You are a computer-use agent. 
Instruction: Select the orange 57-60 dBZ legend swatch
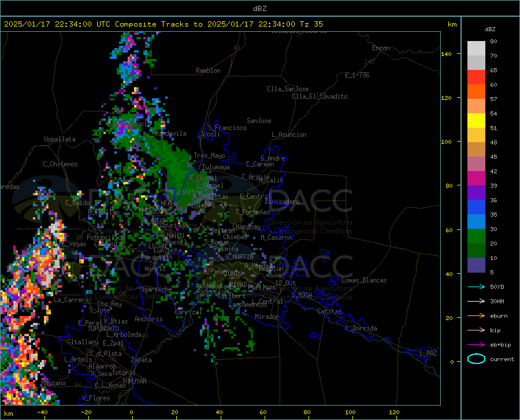pyautogui.click(x=476, y=92)
